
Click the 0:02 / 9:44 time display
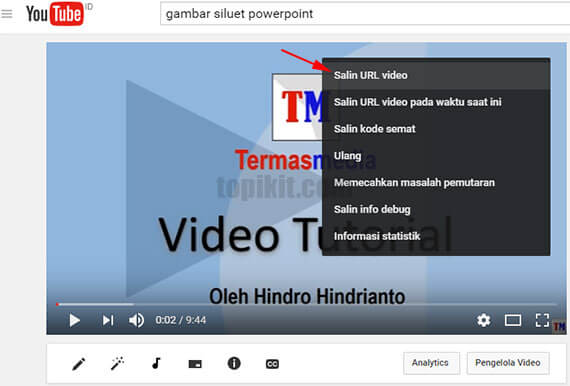181,320
